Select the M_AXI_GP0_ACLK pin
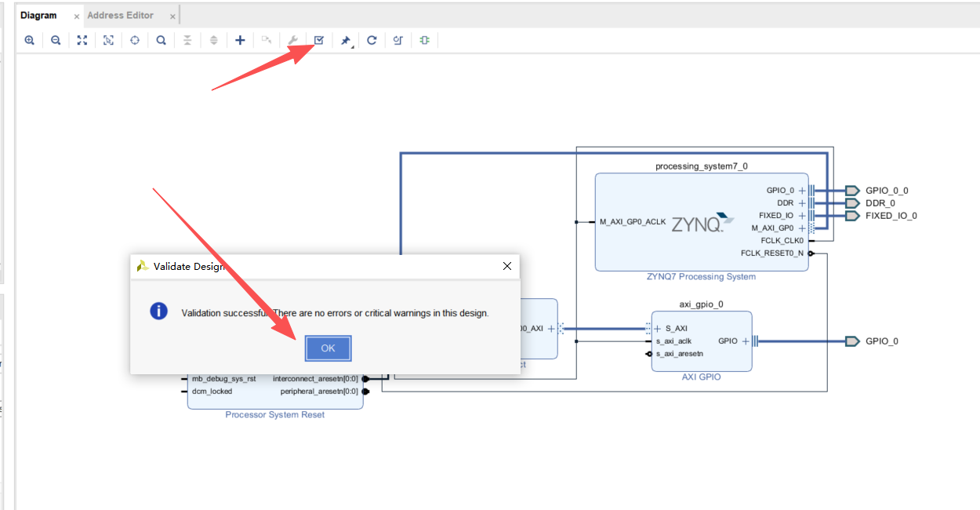This screenshot has height=510, width=980. coord(633,222)
